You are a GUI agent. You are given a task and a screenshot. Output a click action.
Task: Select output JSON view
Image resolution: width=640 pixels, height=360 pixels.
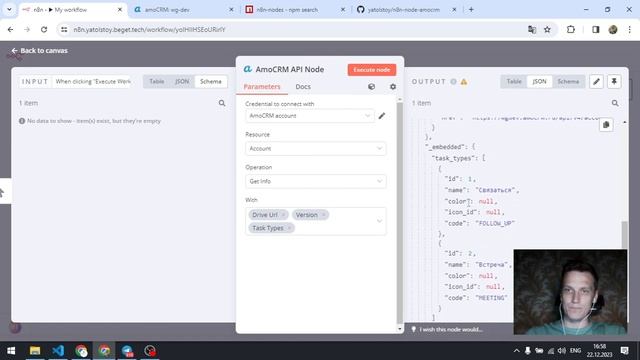[x=539, y=82]
